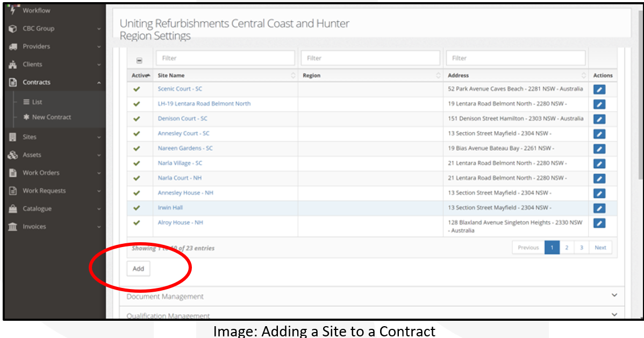
Task: Open the Annesley House - NH site link
Action: 185,193
